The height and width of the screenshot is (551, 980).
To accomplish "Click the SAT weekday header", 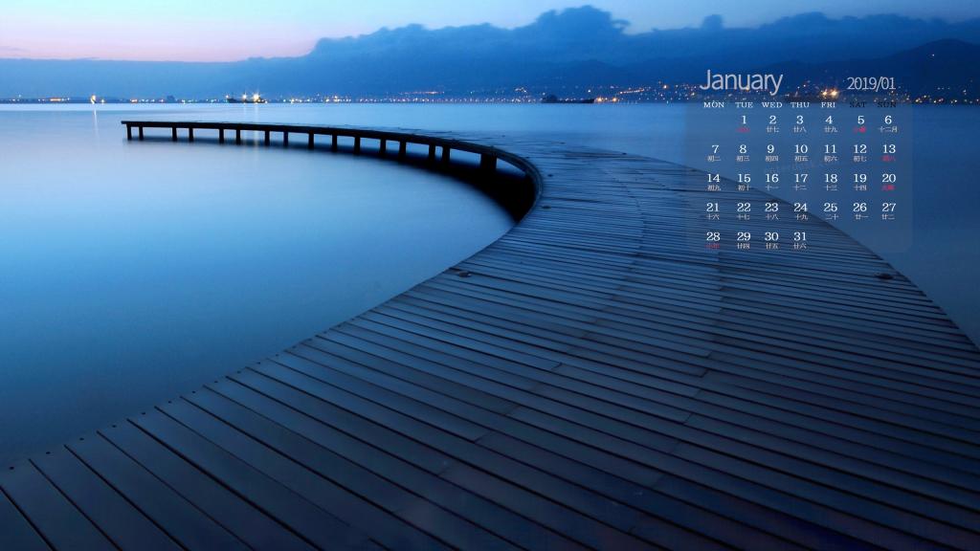I will tap(857, 105).
